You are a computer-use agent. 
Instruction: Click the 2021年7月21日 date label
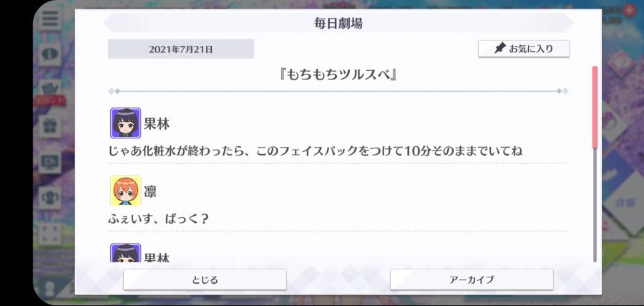tap(181, 49)
